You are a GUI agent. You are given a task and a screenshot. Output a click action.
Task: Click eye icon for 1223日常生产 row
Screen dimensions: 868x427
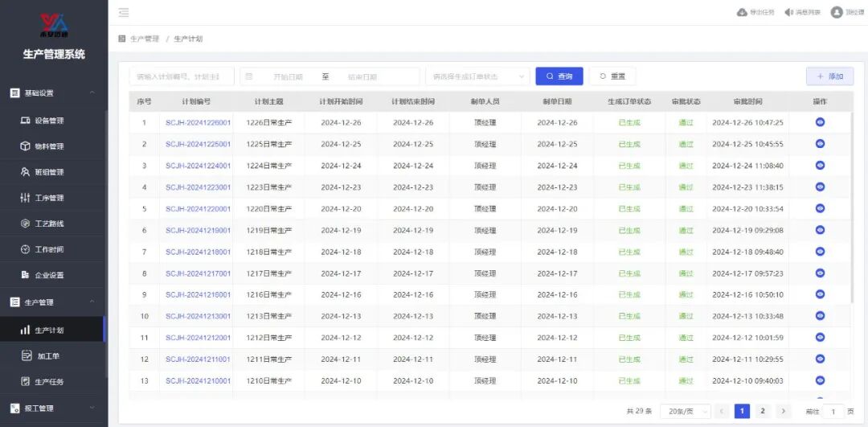tap(820, 187)
